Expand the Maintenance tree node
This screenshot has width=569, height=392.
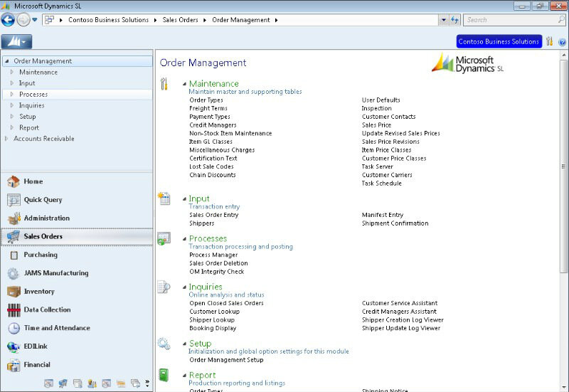pyautogui.click(x=12, y=72)
